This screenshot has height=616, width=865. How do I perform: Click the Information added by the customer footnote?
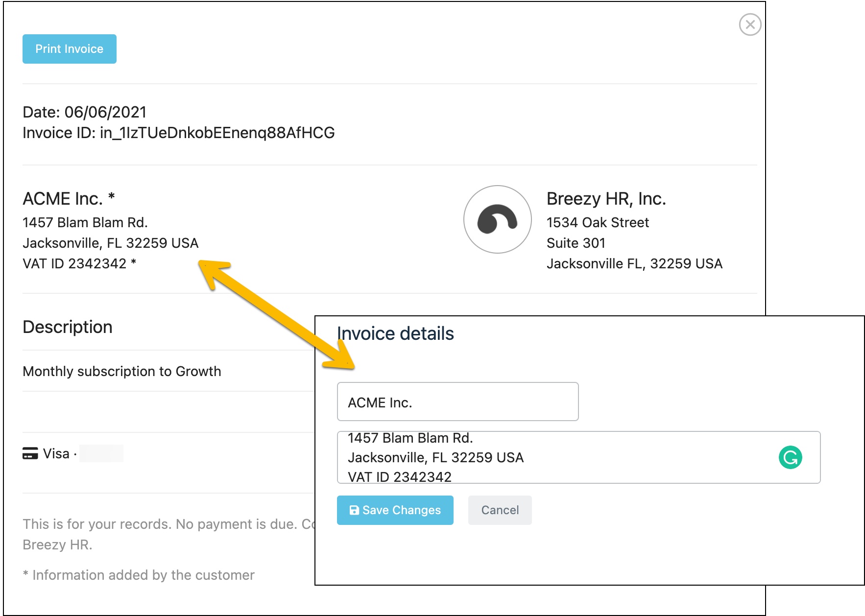(139, 575)
